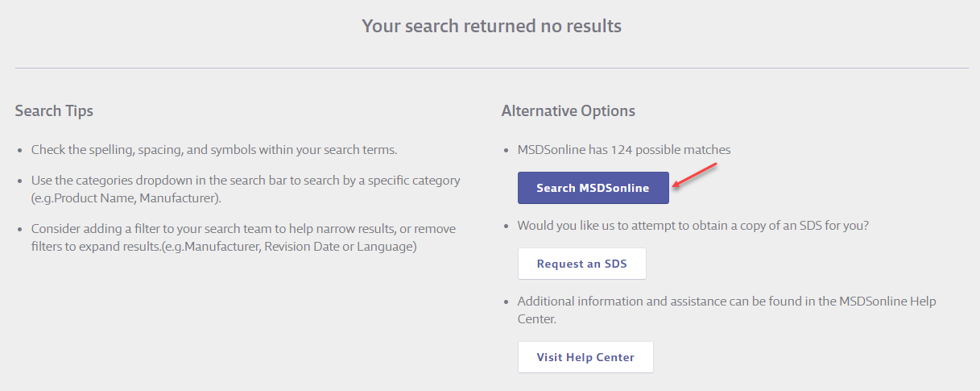
Task: Click the horizontal divider under the heading
Action: (491, 68)
